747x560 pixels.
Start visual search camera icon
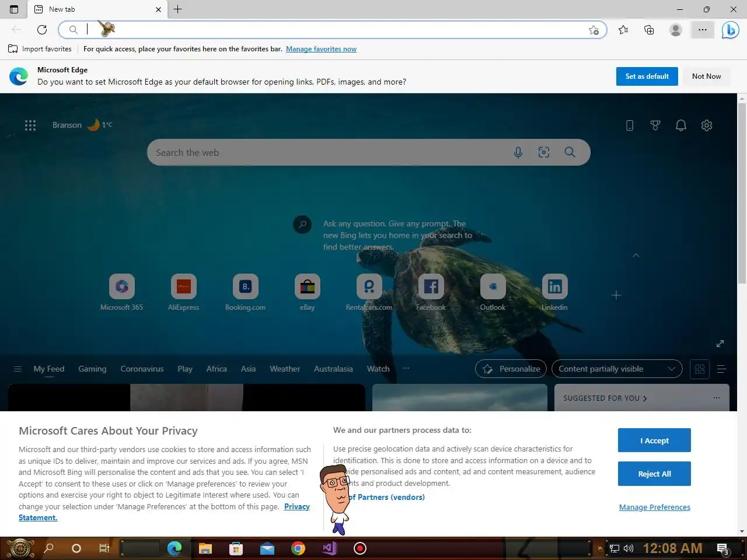pos(544,152)
